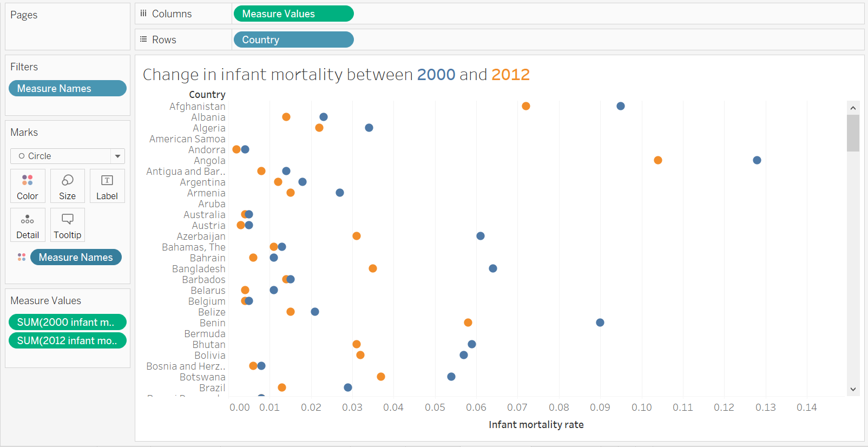
Task: Click the chart scroll-down arrow
Action: point(853,389)
